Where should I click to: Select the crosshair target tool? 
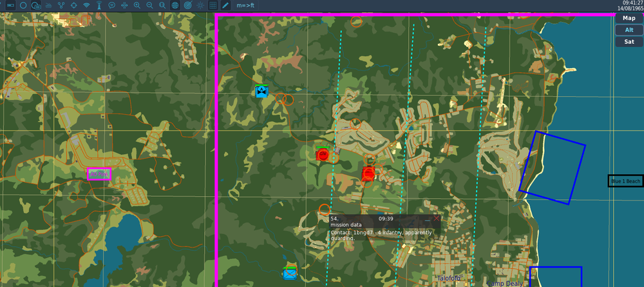73,6
